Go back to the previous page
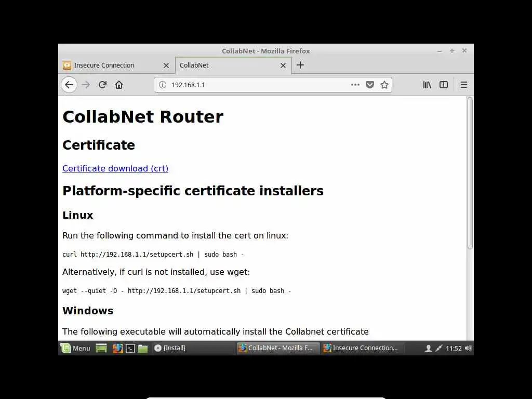Image resolution: width=532 pixels, height=399 pixels. (69, 85)
